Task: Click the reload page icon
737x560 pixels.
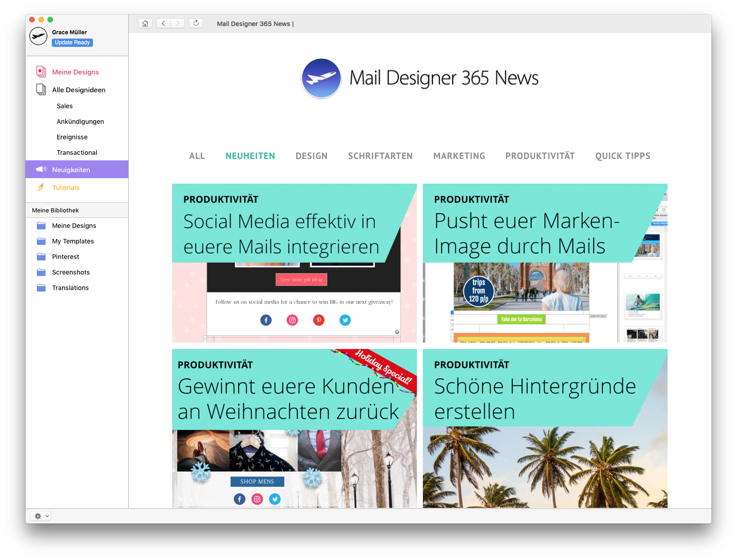Action: point(196,23)
